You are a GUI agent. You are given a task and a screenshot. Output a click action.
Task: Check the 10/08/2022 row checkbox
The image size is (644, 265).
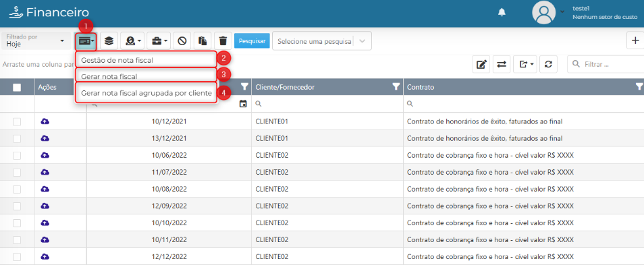click(17, 189)
